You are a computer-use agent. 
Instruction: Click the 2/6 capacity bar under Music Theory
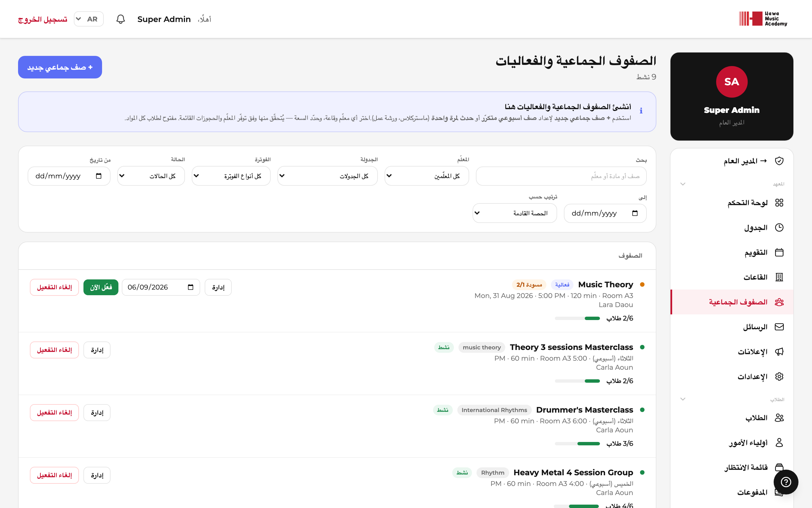click(x=577, y=318)
